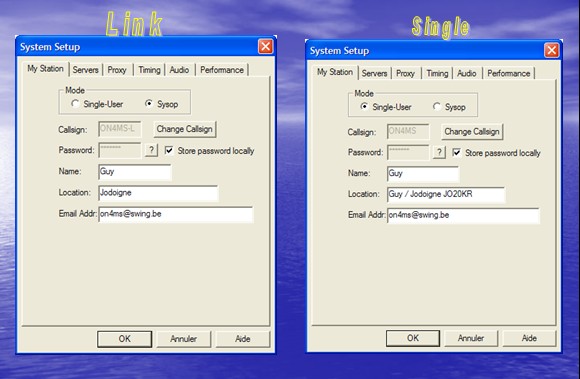Click Email Addr field in Single window
The width and height of the screenshot is (580, 379).
tap(463, 215)
